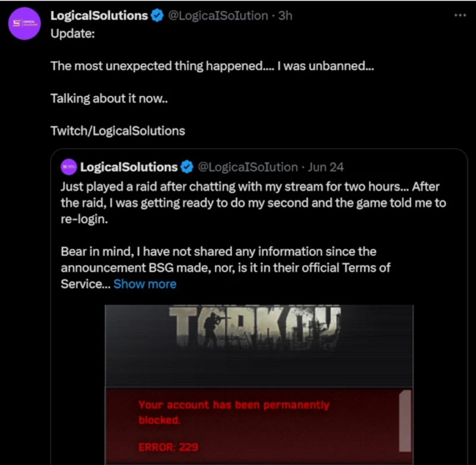Open the purple LogicalSolutions profile avatar
Screen dimensions: 476x465
24,24
